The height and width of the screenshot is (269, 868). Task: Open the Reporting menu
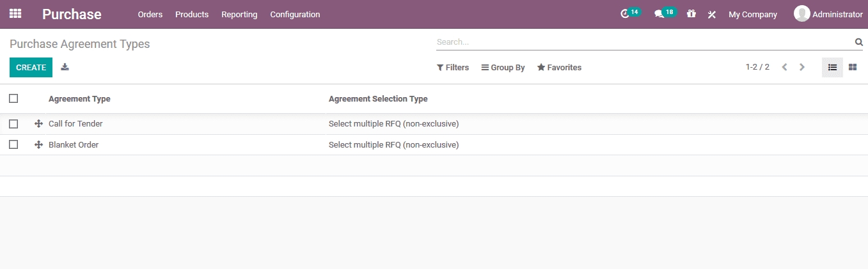click(239, 14)
